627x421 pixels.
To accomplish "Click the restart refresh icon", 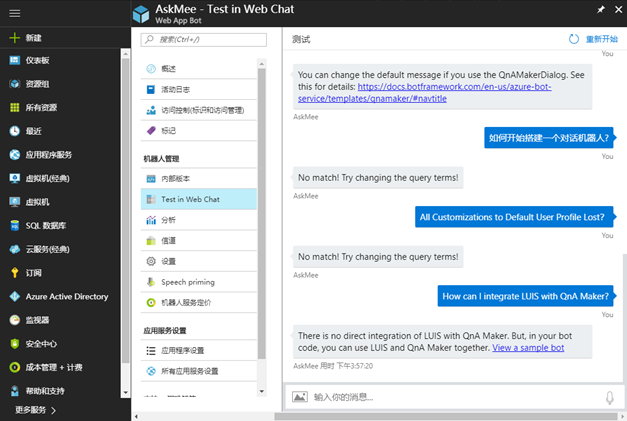I will (574, 39).
